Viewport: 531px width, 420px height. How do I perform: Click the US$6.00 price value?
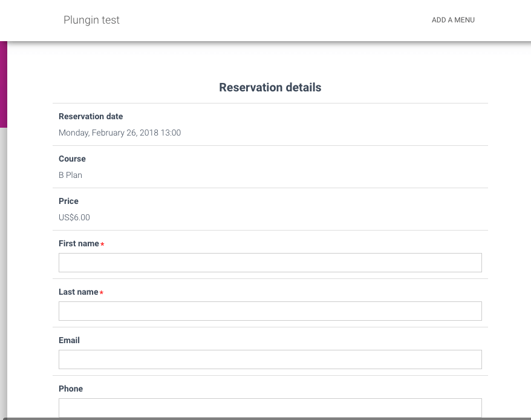pos(74,217)
